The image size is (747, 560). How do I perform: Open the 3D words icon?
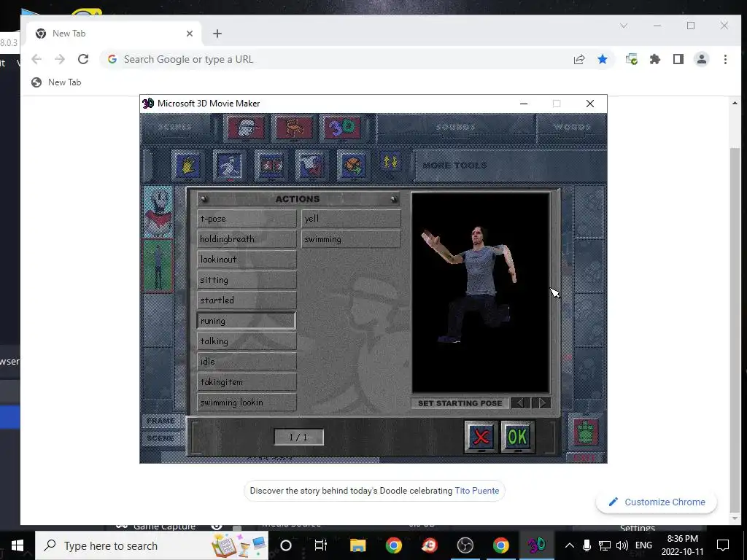coord(342,128)
